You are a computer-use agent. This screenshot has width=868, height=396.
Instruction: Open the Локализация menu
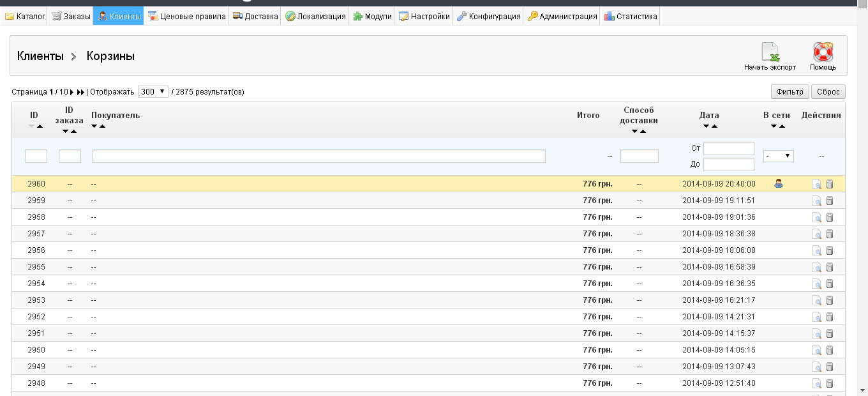pyautogui.click(x=315, y=17)
